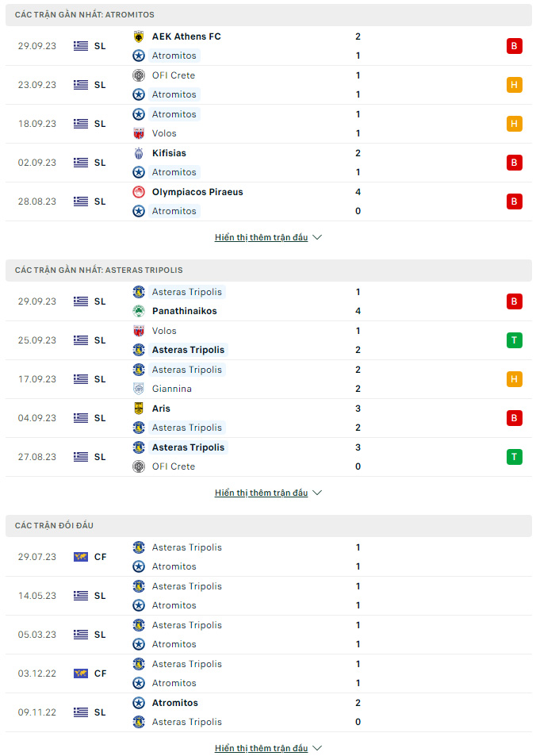Click the red B badge for the AEK Athens match
This screenshot has width=536, height=756.
tap(515, 46)
